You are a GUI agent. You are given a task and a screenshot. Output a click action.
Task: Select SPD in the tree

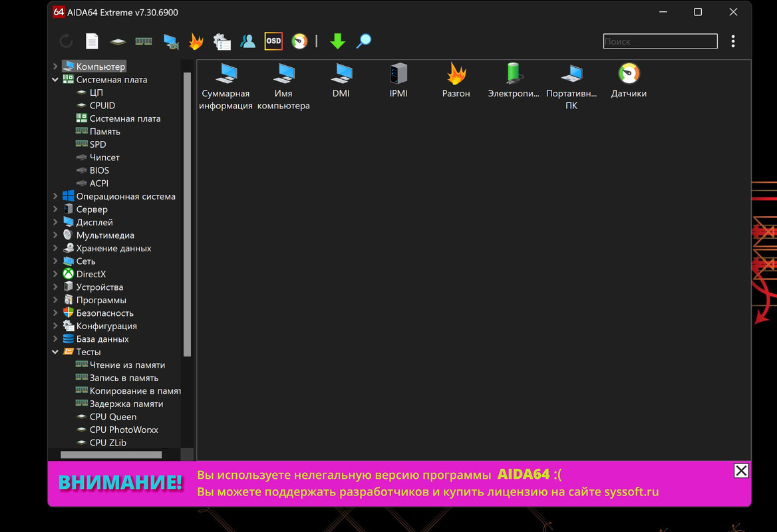pos(90,144)
